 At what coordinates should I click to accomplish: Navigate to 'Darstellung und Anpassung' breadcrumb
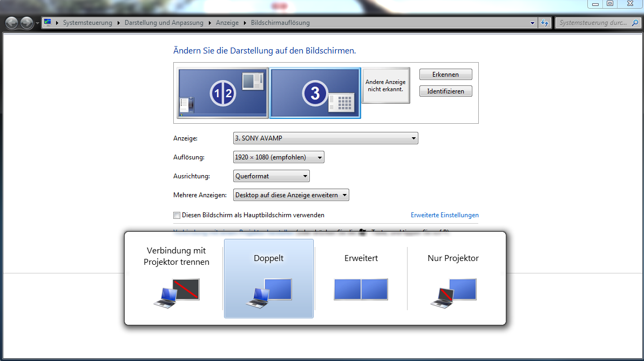tap(164, 23)
